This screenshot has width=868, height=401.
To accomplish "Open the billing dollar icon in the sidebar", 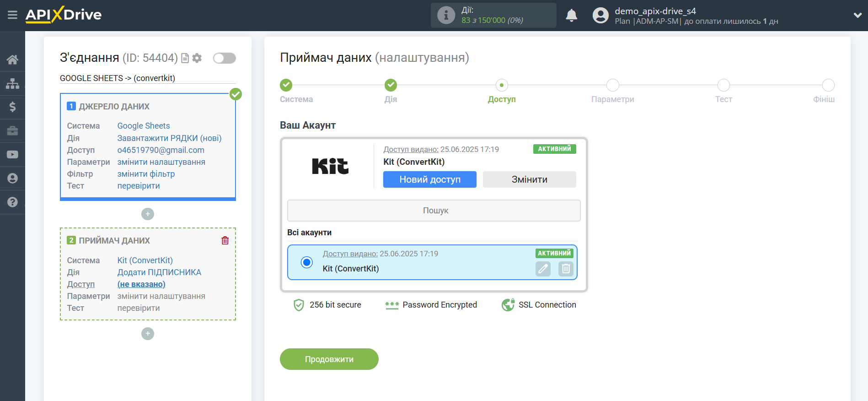I will click(x=12, y=107).
